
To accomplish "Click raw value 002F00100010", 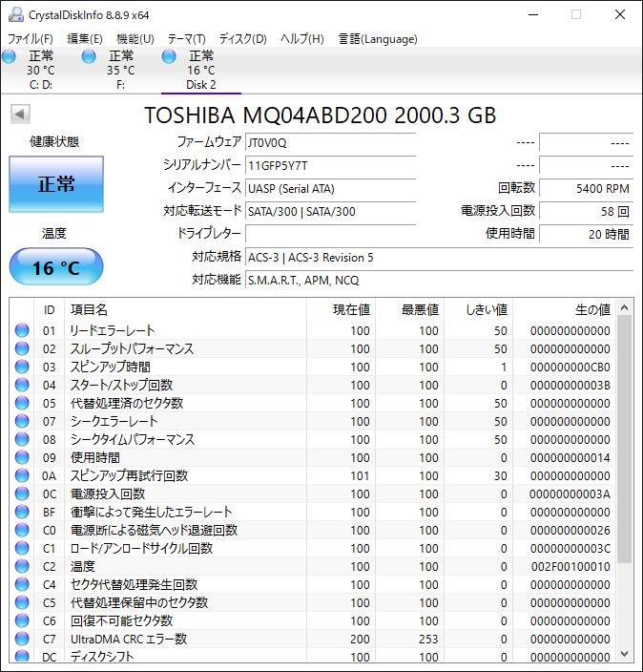I will [x=570, y=567].
